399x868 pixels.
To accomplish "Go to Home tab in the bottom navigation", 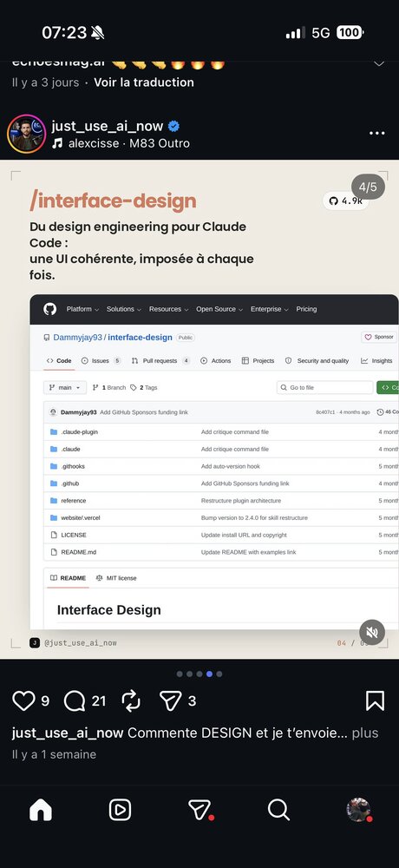I will 41,810.
